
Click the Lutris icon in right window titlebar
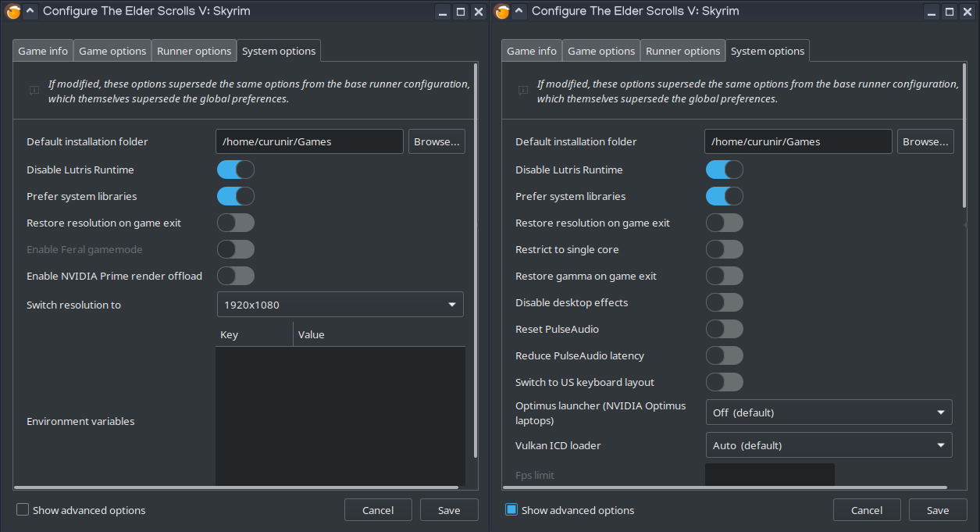pos(501,12)
